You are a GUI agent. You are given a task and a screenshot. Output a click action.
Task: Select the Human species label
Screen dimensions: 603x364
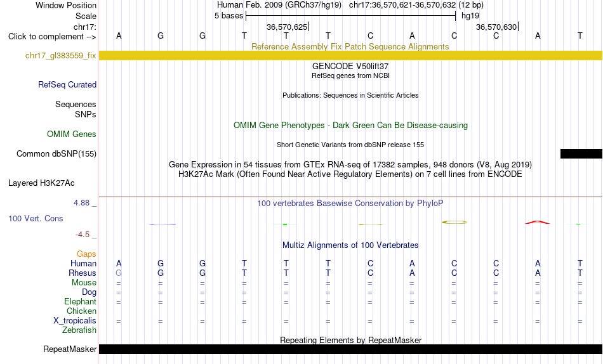point(83,264)
